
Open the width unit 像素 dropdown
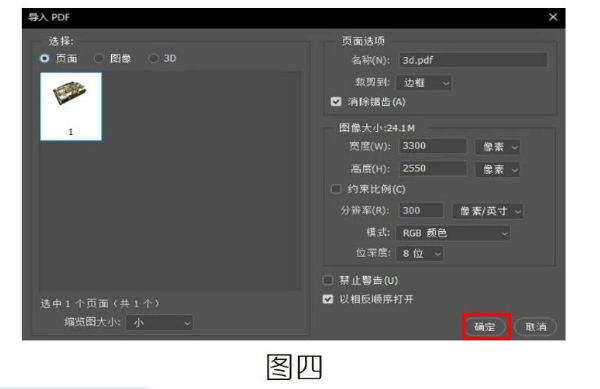497,147
